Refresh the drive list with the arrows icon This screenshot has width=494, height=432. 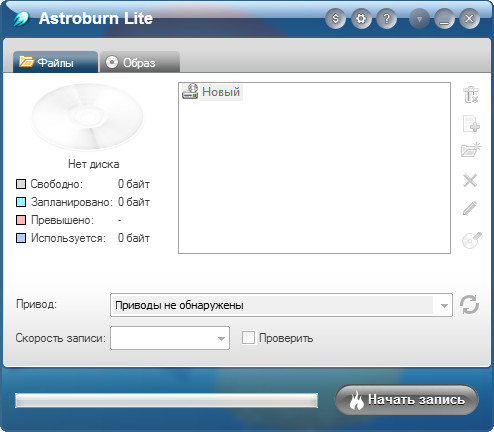click(x=469, y=304)
